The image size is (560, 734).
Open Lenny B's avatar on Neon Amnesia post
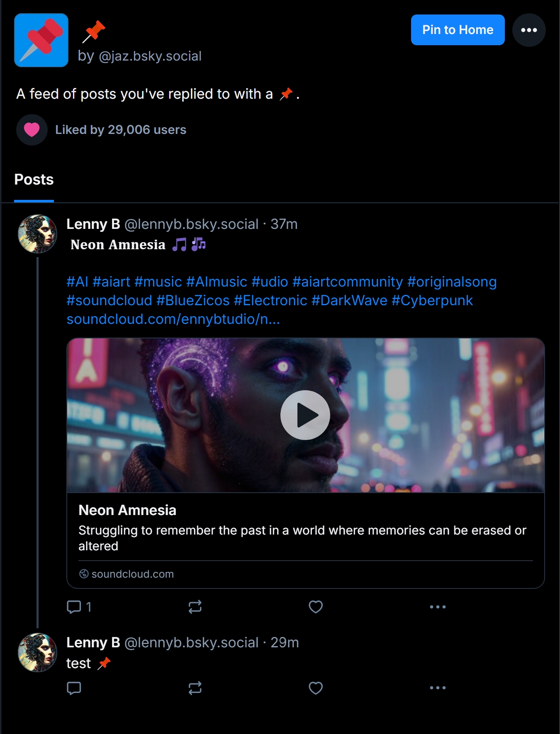[37, 234]
